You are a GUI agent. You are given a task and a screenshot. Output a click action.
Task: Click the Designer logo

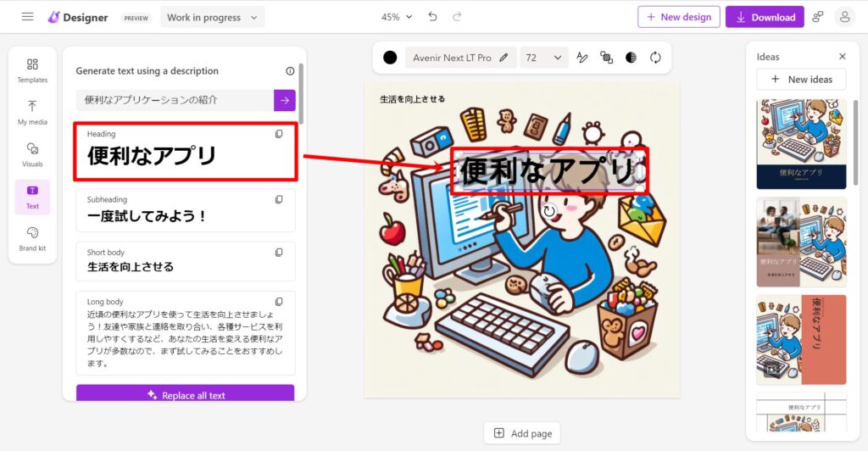coord(78,17)
